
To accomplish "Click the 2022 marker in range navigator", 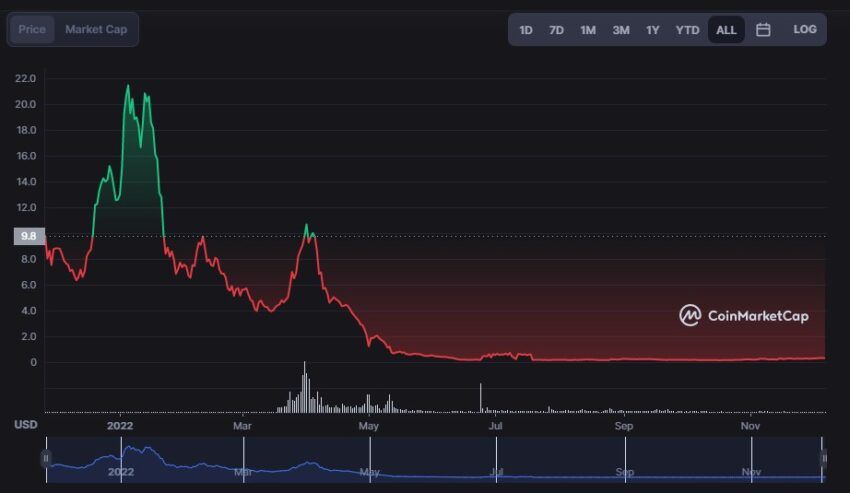I will [121, 472].
